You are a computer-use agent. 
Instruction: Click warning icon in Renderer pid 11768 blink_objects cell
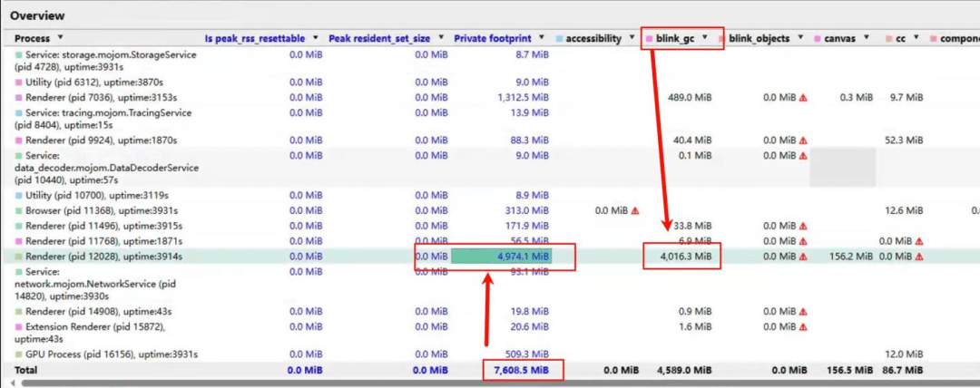pyautogui.click(x=803, y=241)
